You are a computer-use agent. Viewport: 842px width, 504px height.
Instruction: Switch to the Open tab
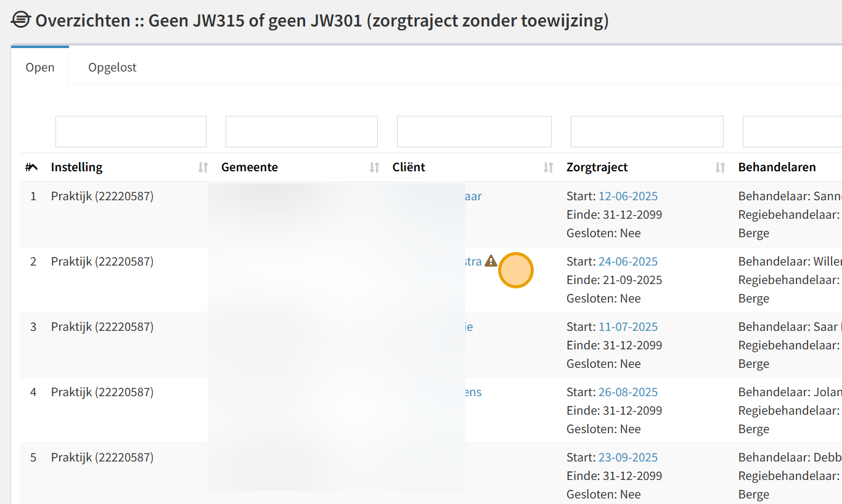point(40,67)
